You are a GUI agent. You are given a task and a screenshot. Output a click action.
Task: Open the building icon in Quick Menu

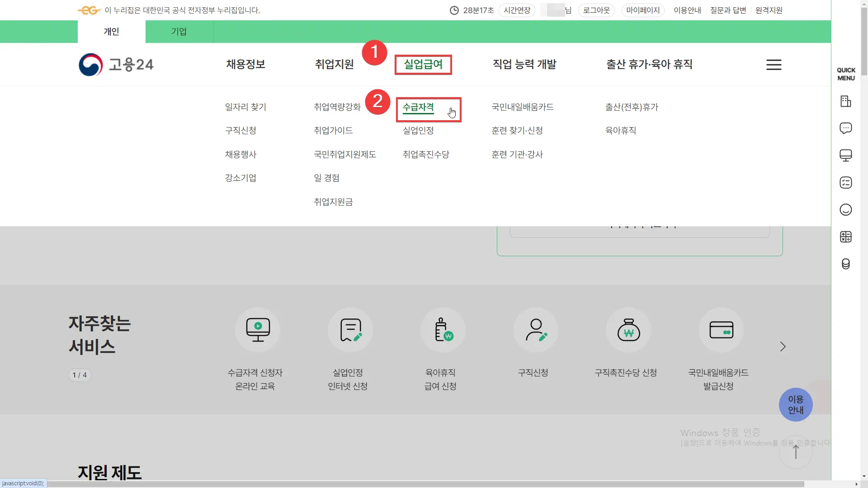(x=845, y=101)
